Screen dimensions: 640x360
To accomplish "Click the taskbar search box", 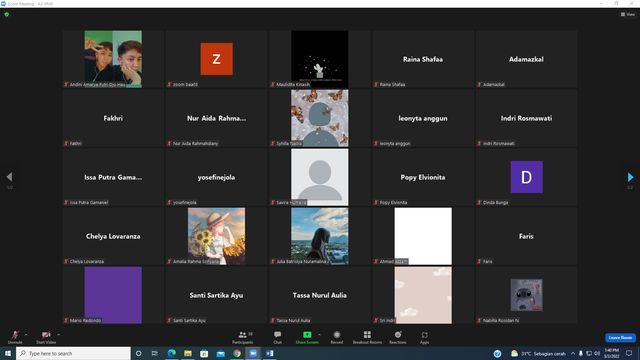I will [x=73, y=353].
